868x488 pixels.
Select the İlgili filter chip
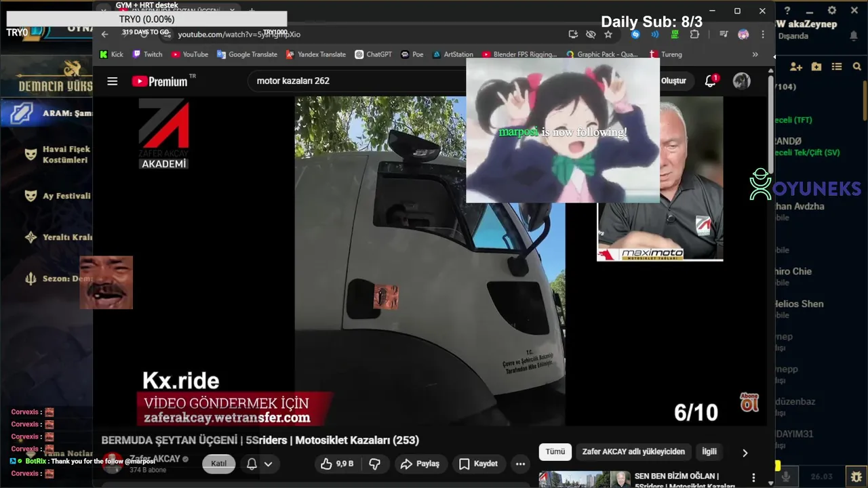tap(709, 451)
